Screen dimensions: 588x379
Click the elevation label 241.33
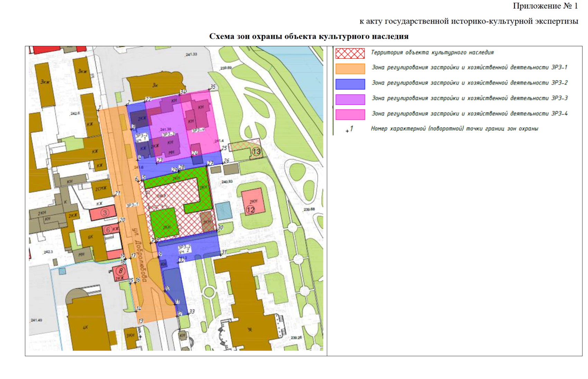tap(191, 54)
